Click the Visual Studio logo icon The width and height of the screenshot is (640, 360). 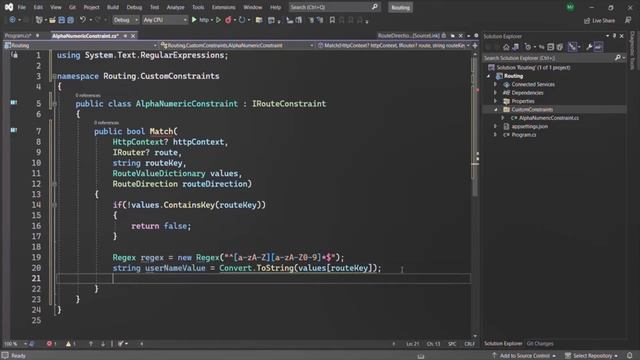click(9, 7)
